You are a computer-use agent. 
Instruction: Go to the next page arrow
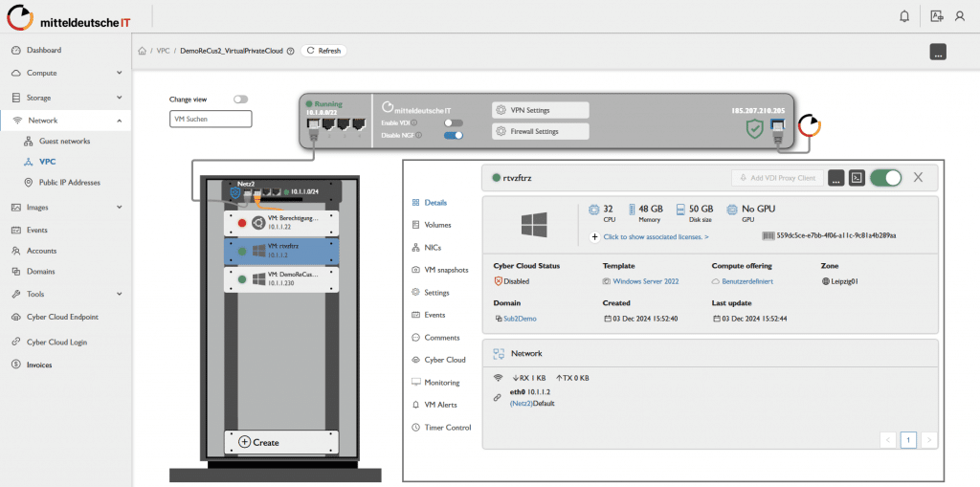pyautogui.click(x=930, y=440)
